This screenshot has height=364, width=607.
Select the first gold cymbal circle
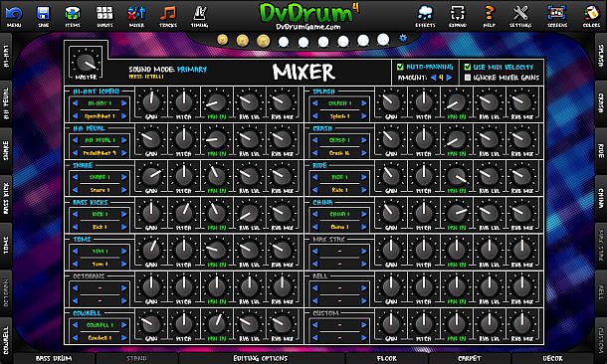[222, 40]
